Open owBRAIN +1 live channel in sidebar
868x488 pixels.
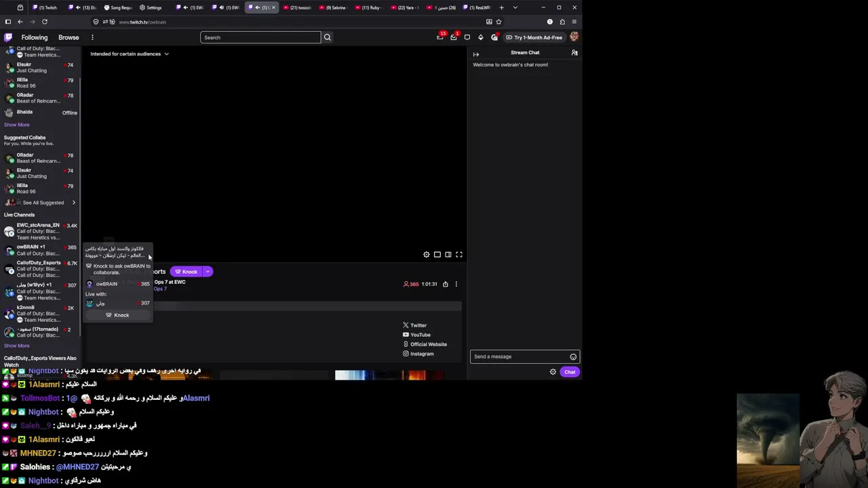pyautogui.click(x=41, y=250)
